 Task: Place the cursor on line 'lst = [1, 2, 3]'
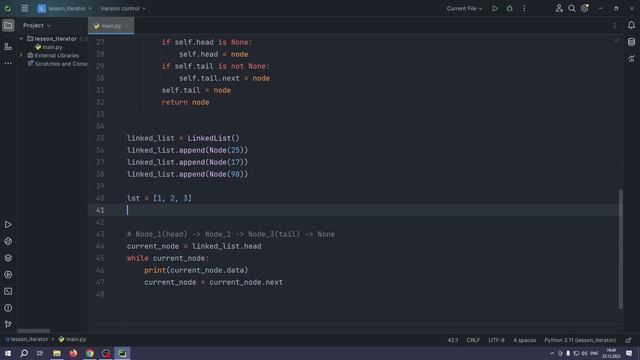pyautogui.click(x=159, y=198)
